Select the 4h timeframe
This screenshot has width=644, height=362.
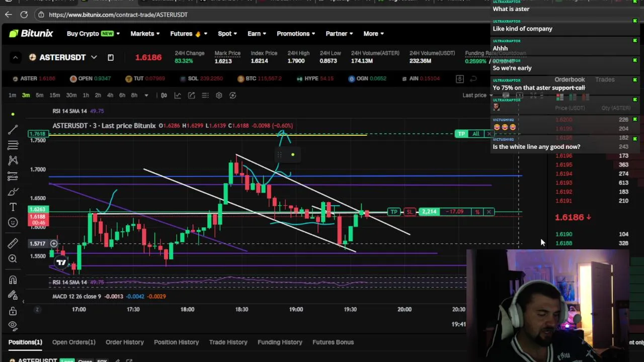pyautogui.click(x=110, y=95)
